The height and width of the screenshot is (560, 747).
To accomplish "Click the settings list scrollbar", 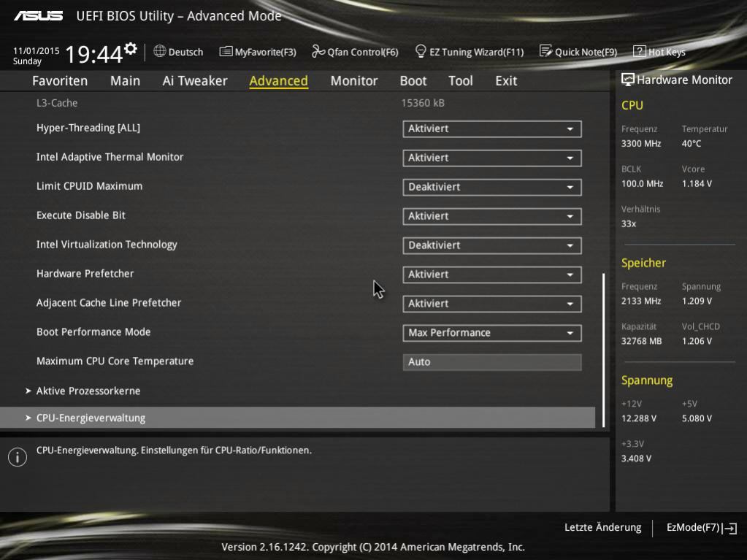I will (604, 350).
